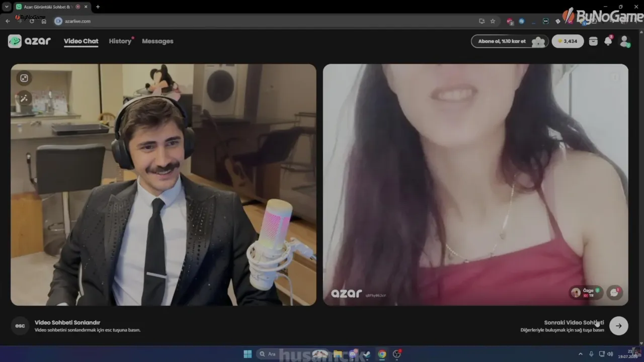
Task: Open the video effects magic wand
Action: (x=24, y=98)
